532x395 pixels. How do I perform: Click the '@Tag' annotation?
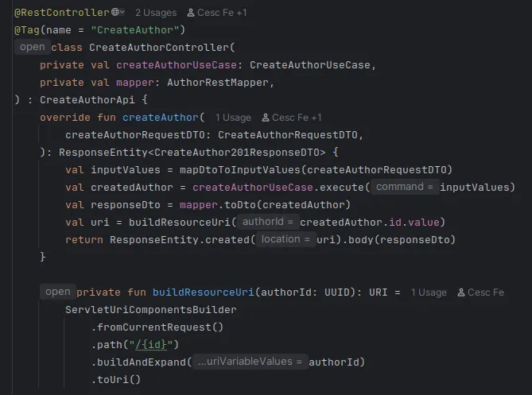(x=27, y=30)
